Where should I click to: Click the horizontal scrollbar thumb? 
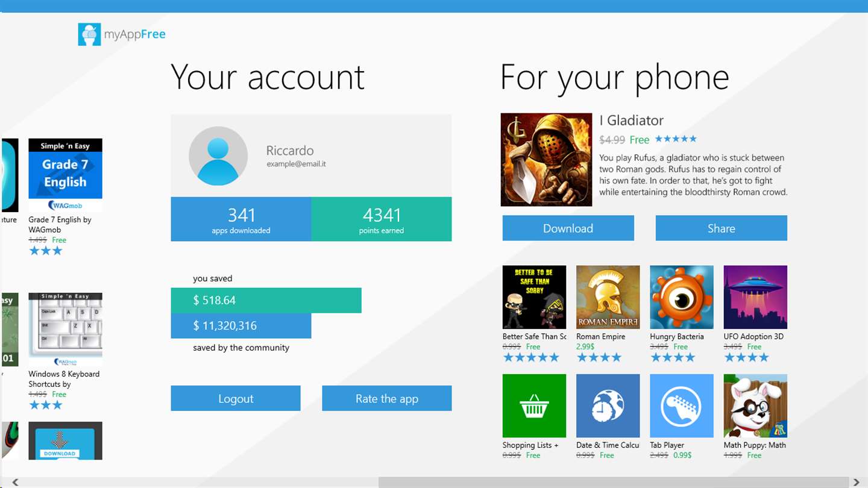(613, 482)
